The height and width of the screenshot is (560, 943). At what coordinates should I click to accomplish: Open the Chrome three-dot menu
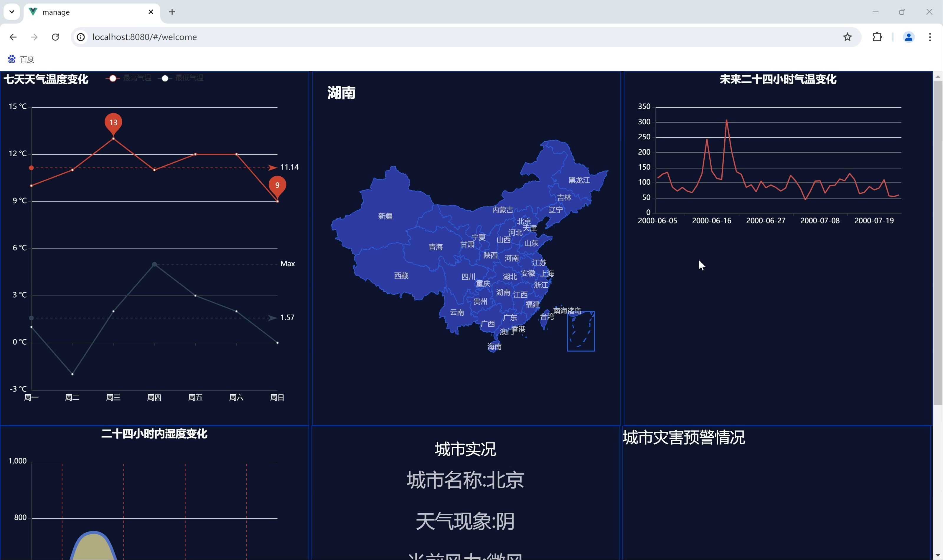tap(930, 37)
